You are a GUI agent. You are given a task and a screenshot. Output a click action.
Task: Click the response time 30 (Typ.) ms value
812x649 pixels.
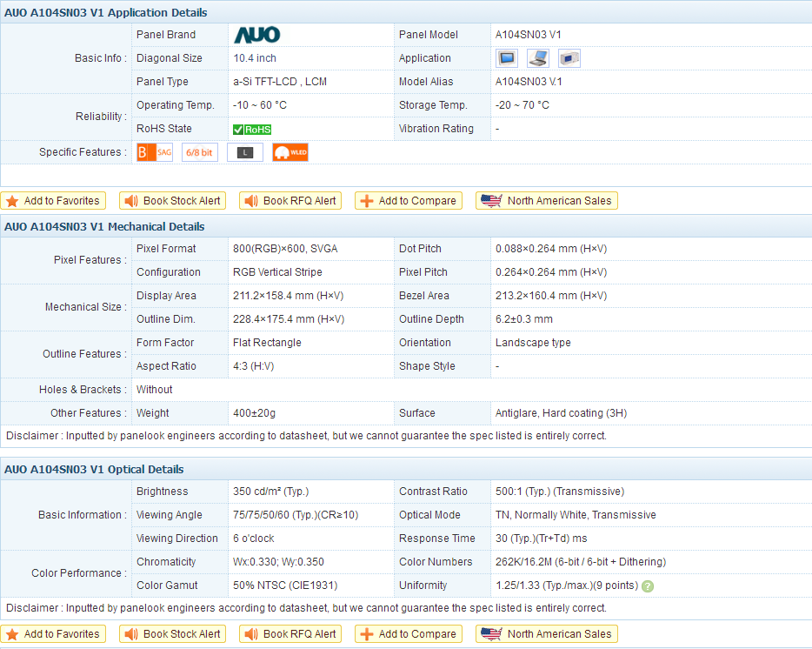pos(541,539)
